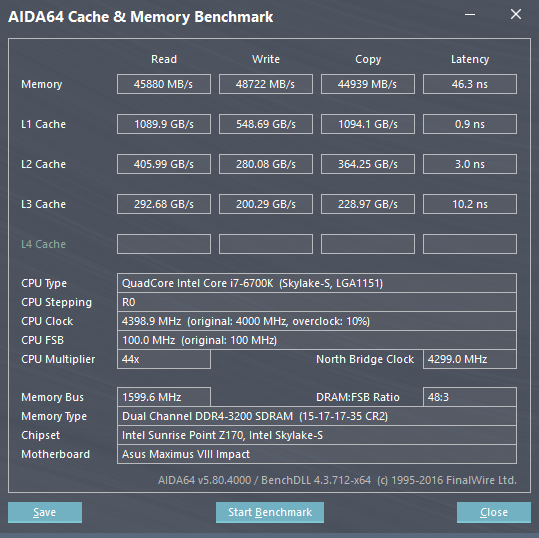Select the CPU Clock 4398.9 MHz field
This screenshot has width=539, height=538.
pos(317,321)
